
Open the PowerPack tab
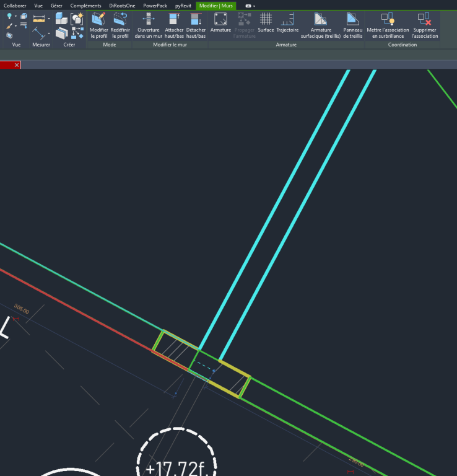pos(155,6)
